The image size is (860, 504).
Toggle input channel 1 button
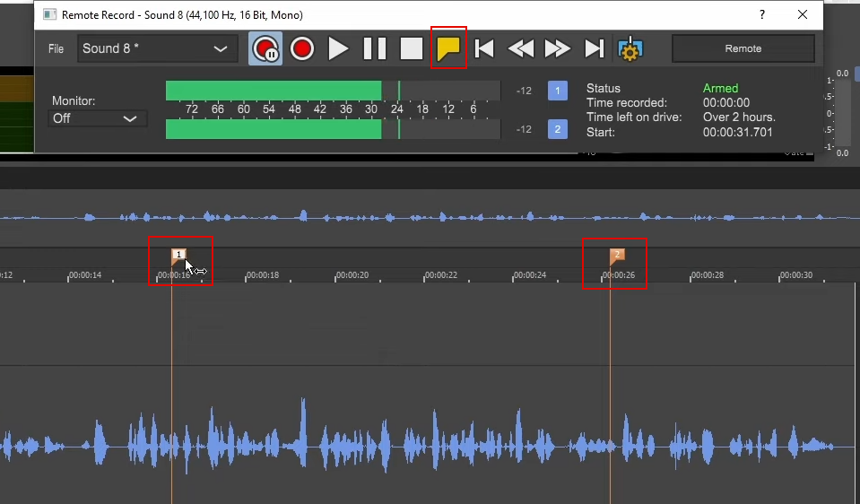[x=557, y=91]
